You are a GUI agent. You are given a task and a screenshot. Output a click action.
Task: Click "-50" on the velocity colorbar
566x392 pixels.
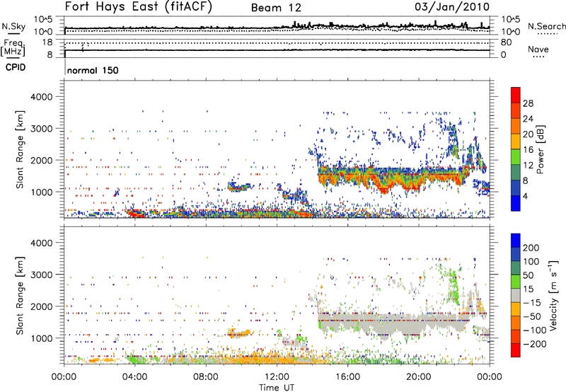(x=532, y=316)
